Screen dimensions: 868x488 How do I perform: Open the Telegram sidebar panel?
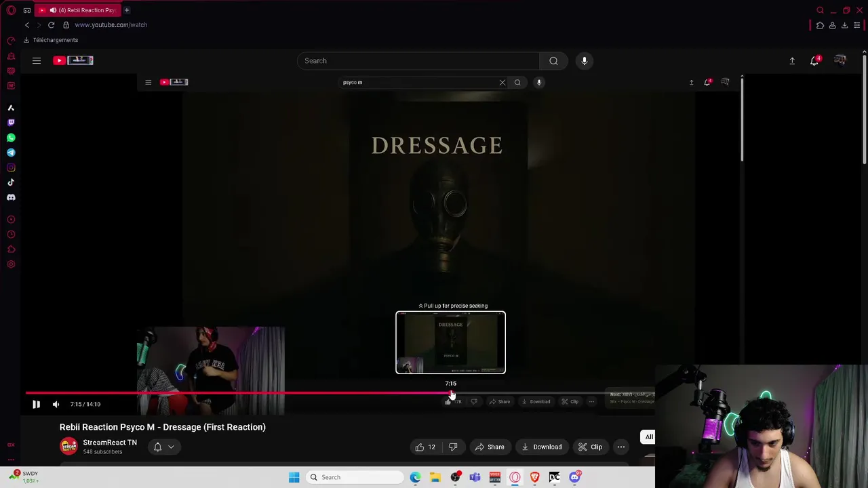click(11, 152)
